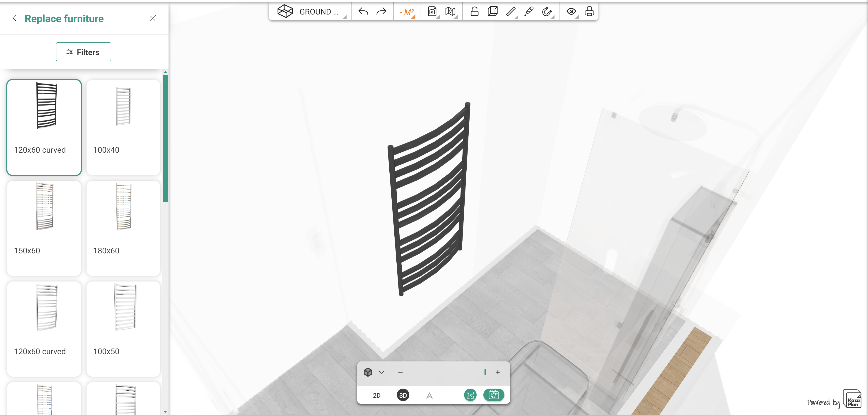
Task: Open the Filters button
Action: coord(84,52)
